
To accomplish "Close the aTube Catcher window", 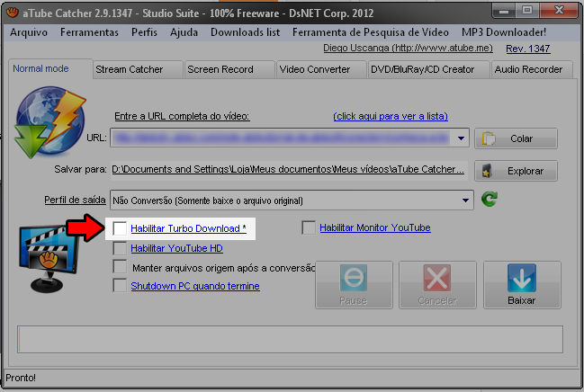I will click(558, 11).
